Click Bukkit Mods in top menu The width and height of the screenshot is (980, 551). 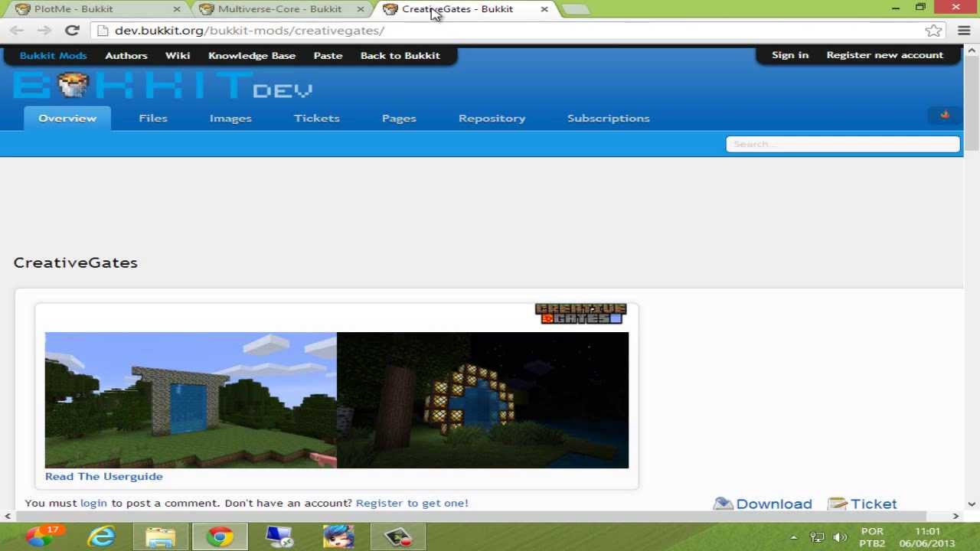click(53, 55)
